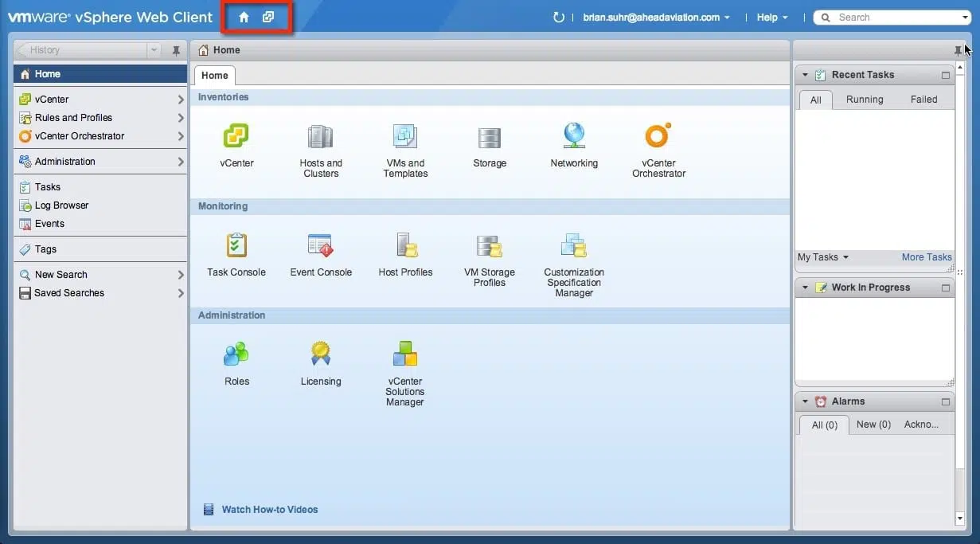This screenshot has width=980, height=544.
Task: Open Events in the navigator
Action: 100,224
